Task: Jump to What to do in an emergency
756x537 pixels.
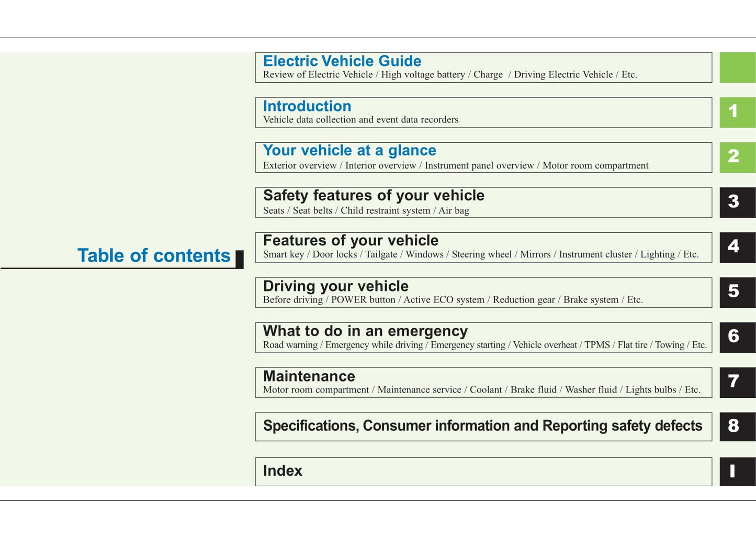Action: click(365, 331)
